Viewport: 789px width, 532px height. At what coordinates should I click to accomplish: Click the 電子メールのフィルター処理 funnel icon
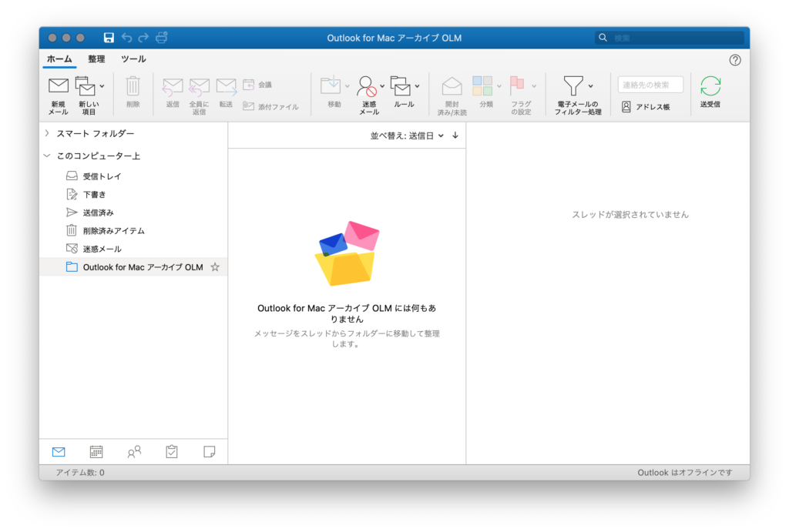pyautogui.click(x=573, y=85)
